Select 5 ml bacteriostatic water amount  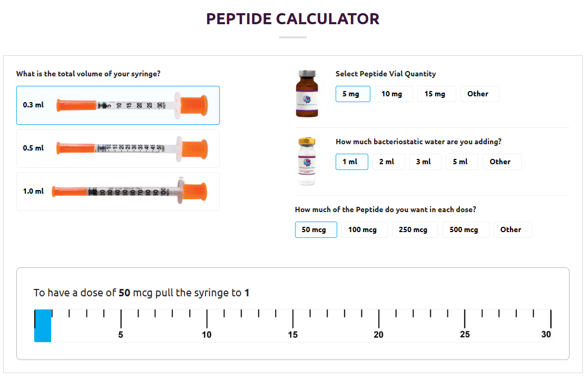tap(462, 162)
